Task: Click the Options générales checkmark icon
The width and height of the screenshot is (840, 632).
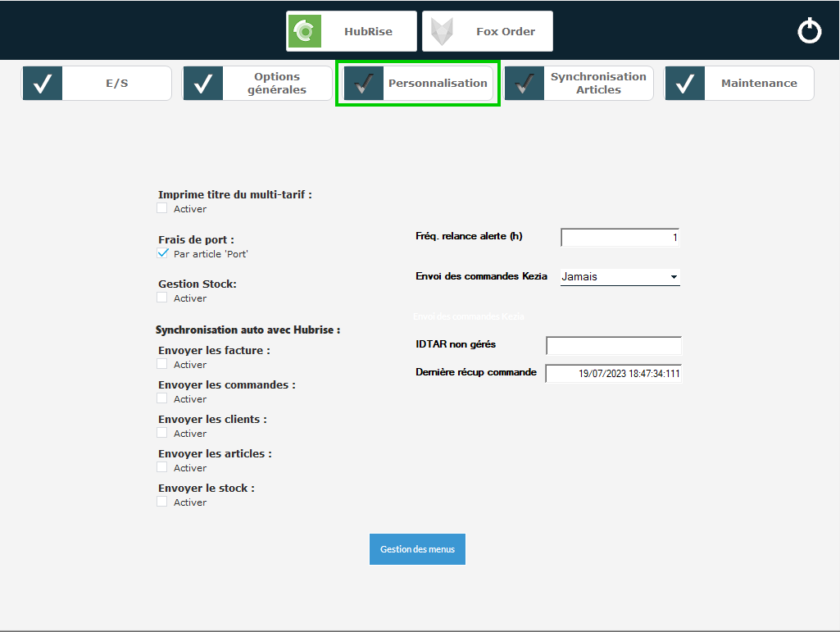Action: click(203, 84)
